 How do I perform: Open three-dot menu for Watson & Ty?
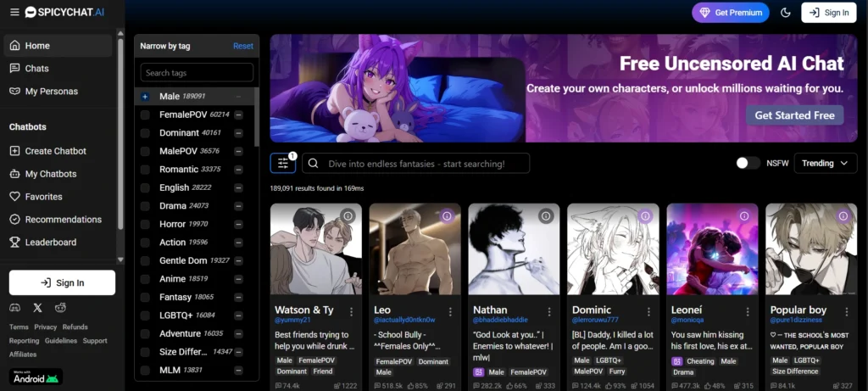tap(351, 312)
